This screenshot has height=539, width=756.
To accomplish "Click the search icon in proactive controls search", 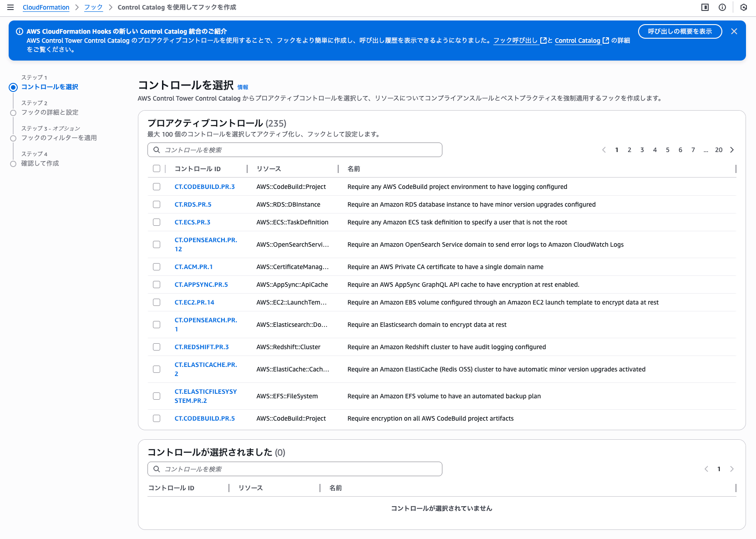I will tap(157, 150).
